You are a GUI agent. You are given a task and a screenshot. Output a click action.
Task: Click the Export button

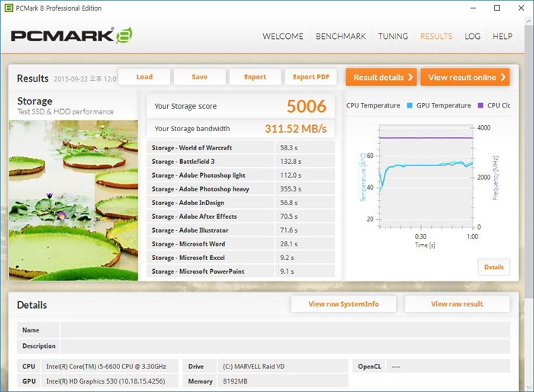click(255, 77)
